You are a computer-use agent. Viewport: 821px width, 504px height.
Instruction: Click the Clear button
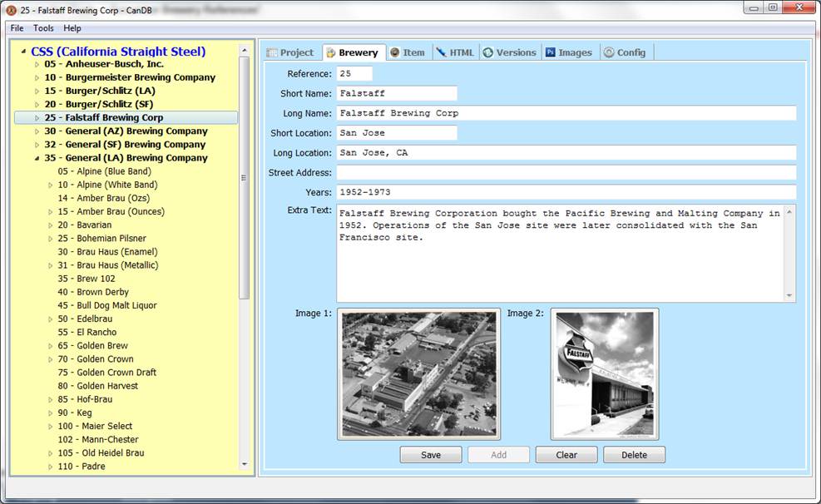tap(566, 455)
